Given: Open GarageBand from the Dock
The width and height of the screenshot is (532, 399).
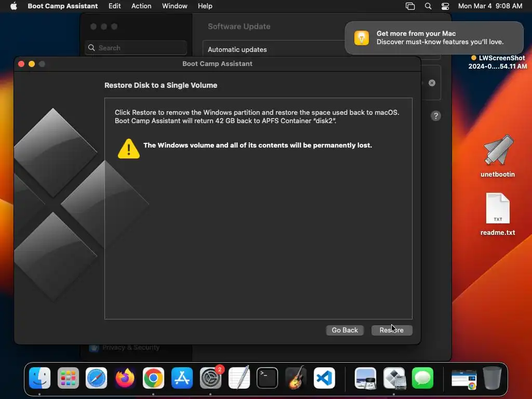Looking at the screenshot, I should pos(296,378).
